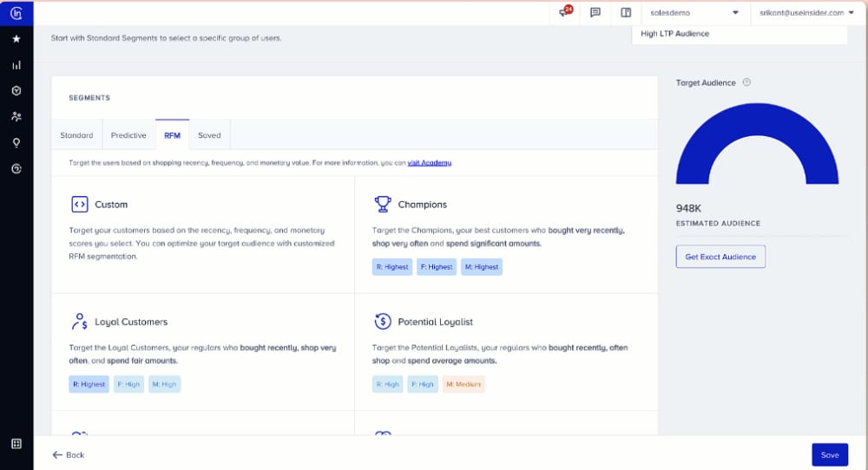Click the Target Audience help icon
The width and height of the screenshot is (868, 470).
click(x=746, y=82)
